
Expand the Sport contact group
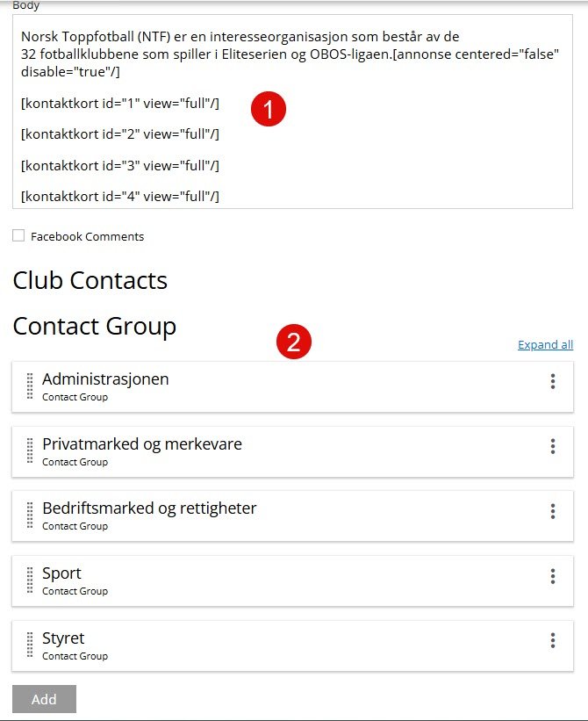61,573
